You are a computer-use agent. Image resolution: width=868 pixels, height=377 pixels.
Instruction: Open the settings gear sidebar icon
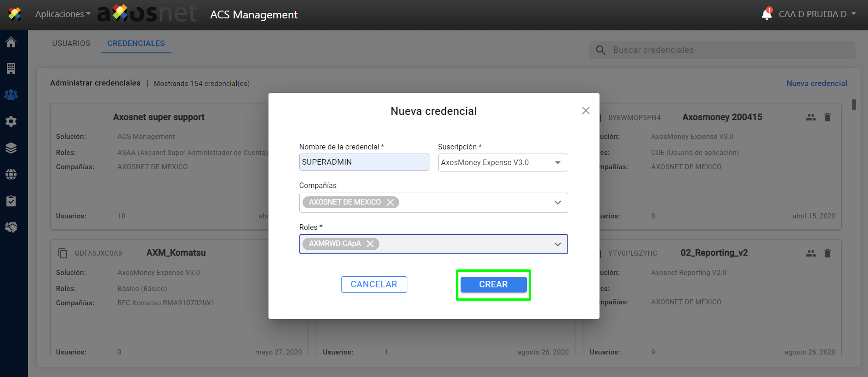tap(11, 121)
